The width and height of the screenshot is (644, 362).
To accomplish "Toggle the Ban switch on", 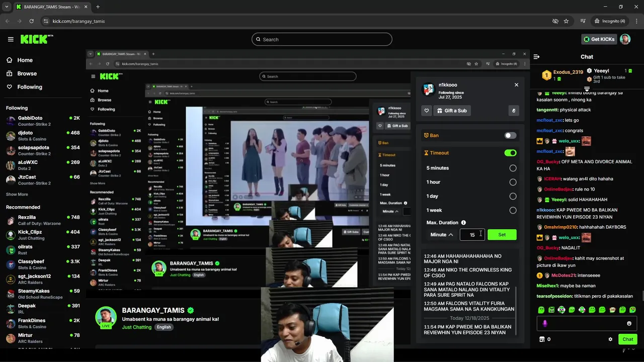I will [x=510, y=135].
